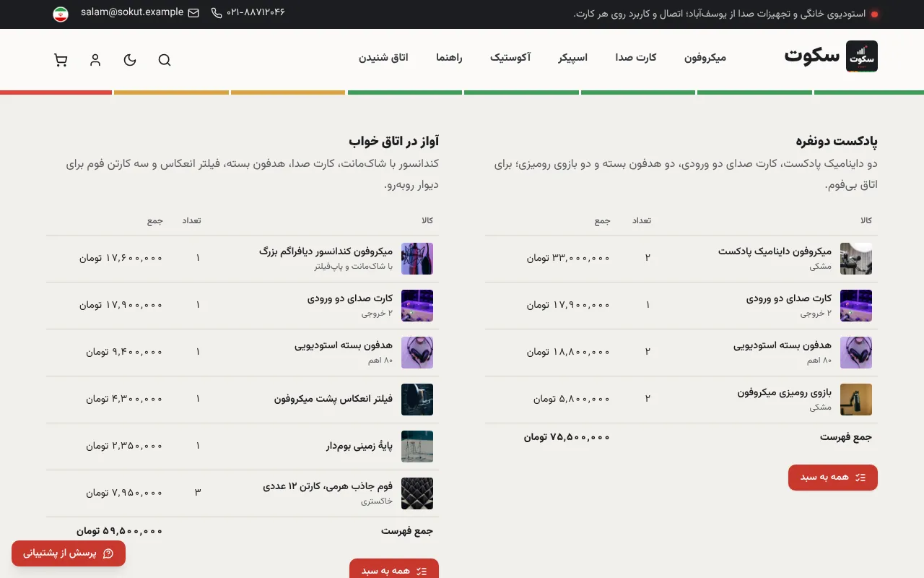
Task: Click میکروفون داینامیک پادکست product name
Action: point(775,251)
